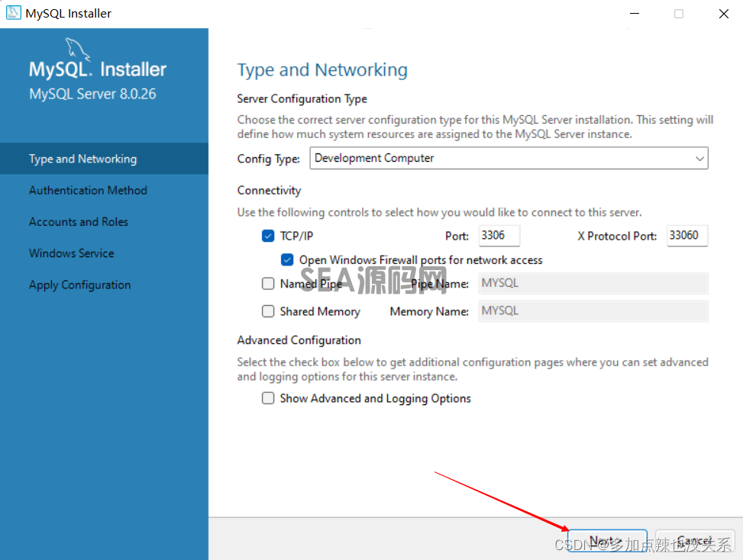The image size is (743, 560).
Task: Open the Config Type dropdown
Action: (x=509, y=158)
